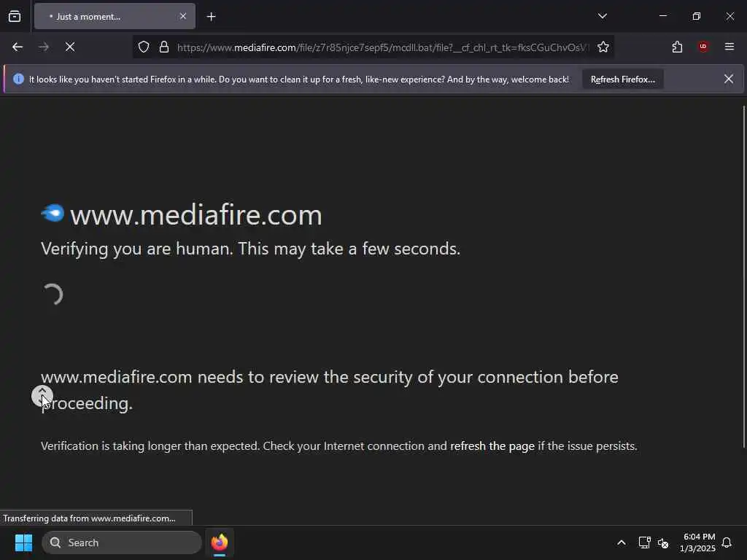Show hidden system tray icons
Viewport: 747px width, 560px height.
click(x=622, y=542)
